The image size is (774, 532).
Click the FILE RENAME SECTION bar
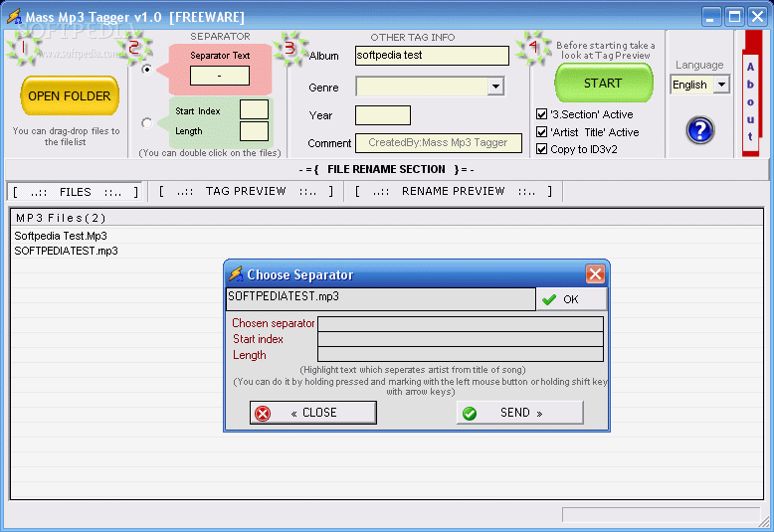click(387, 169)
